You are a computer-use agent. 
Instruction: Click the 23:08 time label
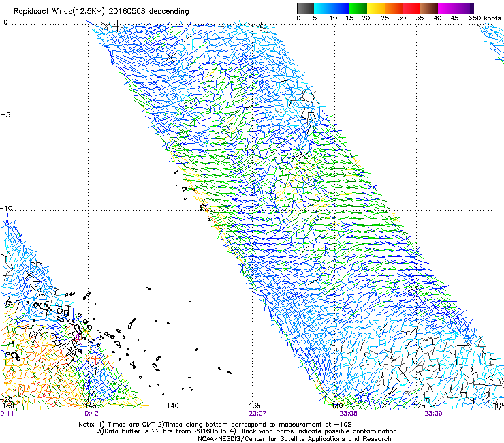pyautogui.click(x=349, y=414)
